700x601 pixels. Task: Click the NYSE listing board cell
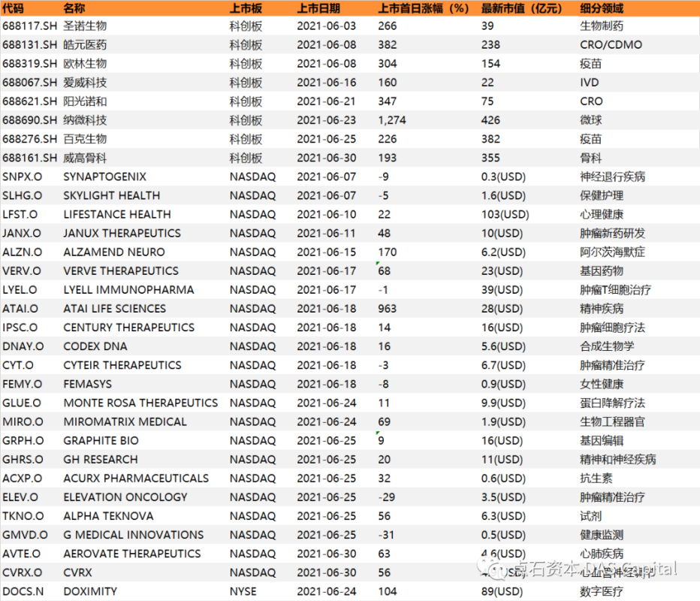[243, 592]
